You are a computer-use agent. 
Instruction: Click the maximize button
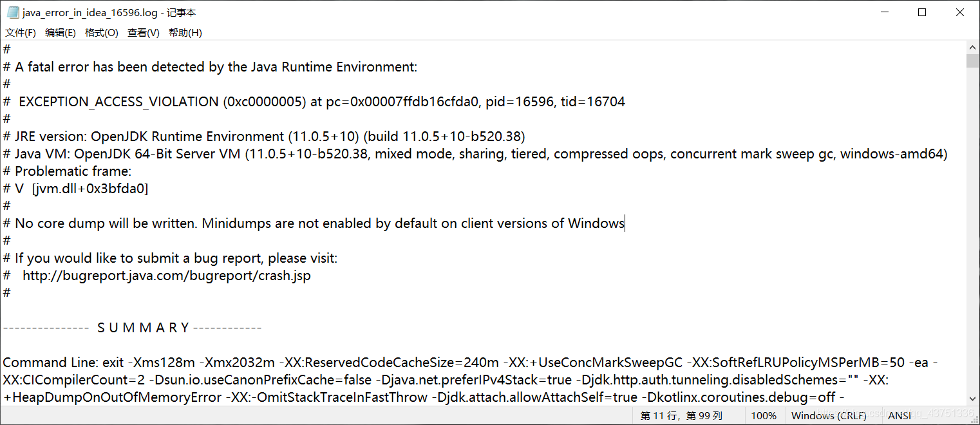click(x=922, y=12)
